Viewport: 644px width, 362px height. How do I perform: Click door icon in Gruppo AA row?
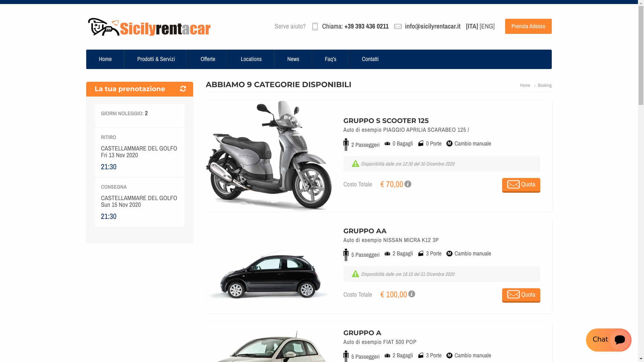(421, 254)
